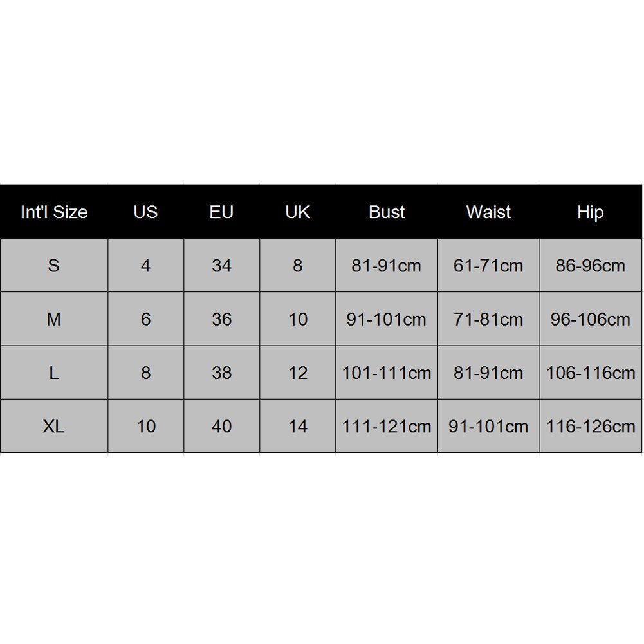Click the Waist column header
The height and width of the screenshot is (644, 644).
488,212
